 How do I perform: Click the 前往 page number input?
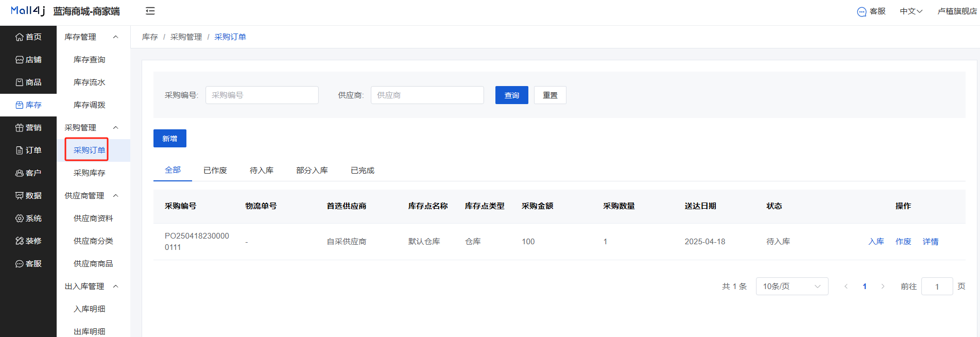click(937, 287)
